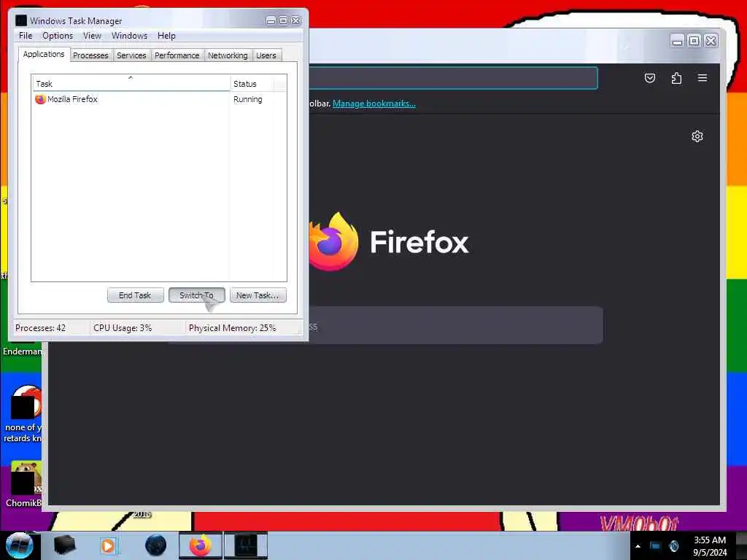Screen dimensions: 747x560
Task: Click the Task Manager taskbar button
Action: (x=246, y=545)
